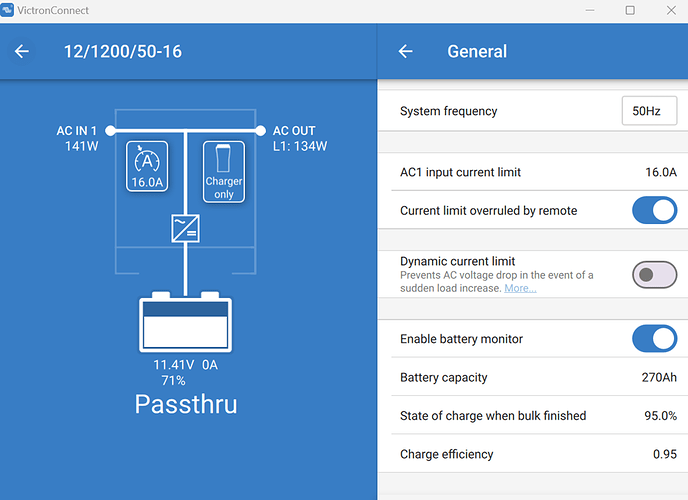Click the AC OUT L1: 134W reading

tap(300, 138)
